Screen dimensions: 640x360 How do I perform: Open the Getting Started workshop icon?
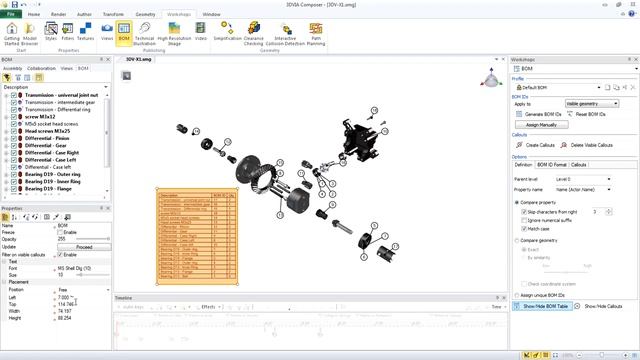point(11,34)
